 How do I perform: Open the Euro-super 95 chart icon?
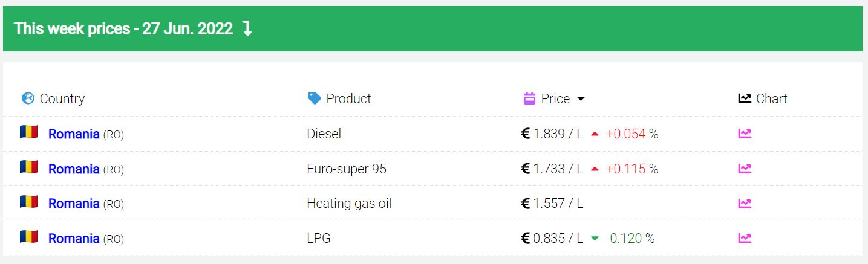tap(745, 169)
